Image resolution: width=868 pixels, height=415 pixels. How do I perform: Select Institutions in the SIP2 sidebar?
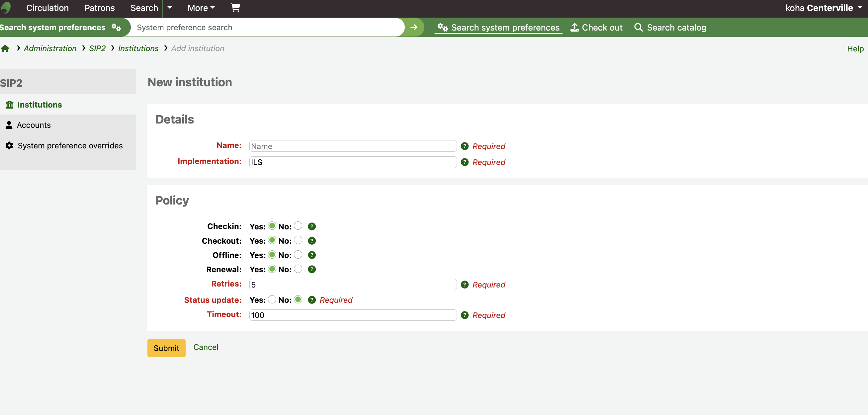(x=40, y=105)
